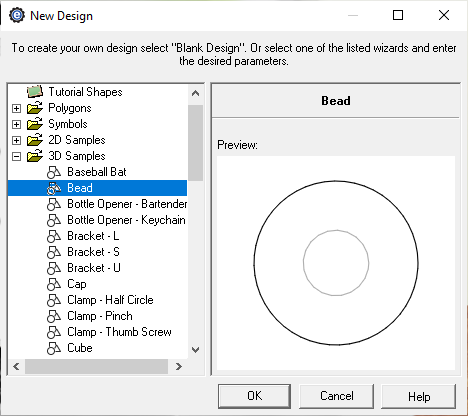Select Polygons in the tree

[70, 108]
